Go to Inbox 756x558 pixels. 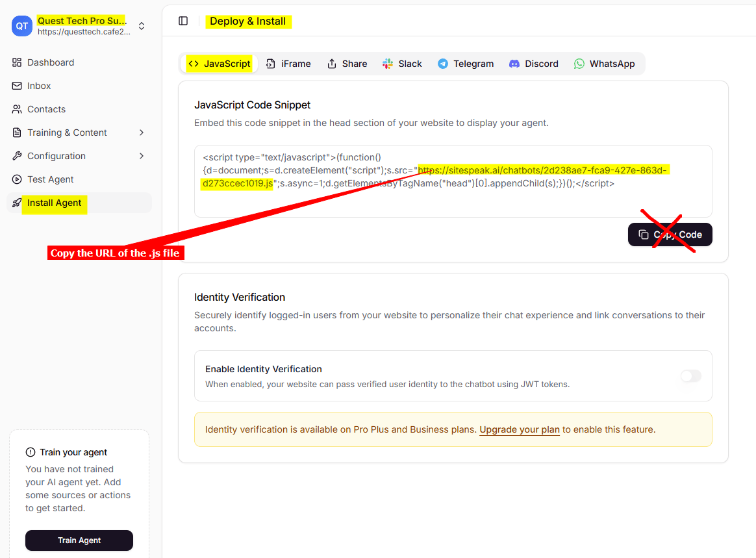tap(79, 86)
